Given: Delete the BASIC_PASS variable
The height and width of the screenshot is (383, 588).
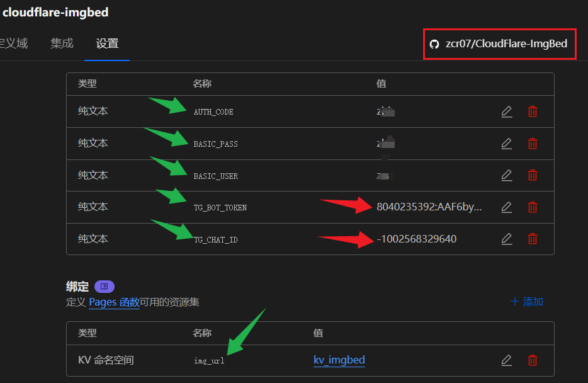Looking at the screenshot, I should (x=533, y=144).
